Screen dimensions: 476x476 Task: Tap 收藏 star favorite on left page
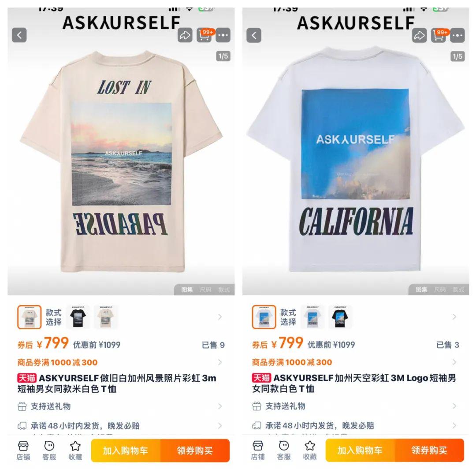[75, 450]
